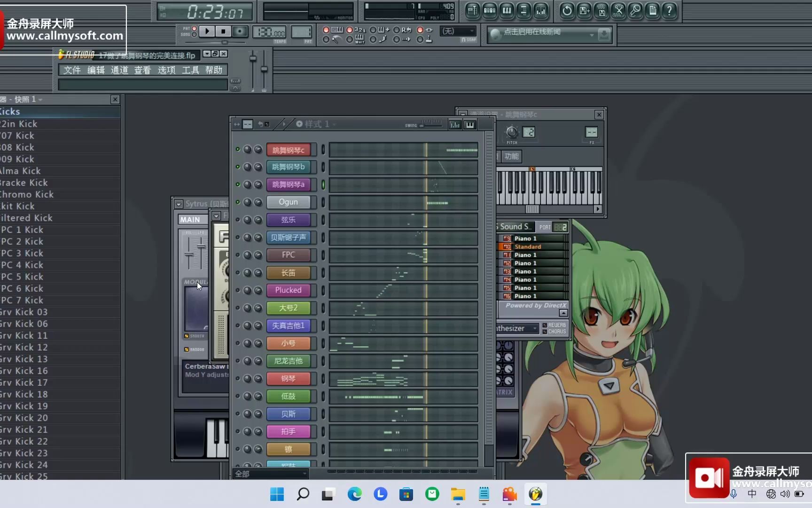
Task: Select Piano 1 Standard in the patch list
Action: [527, 246]
